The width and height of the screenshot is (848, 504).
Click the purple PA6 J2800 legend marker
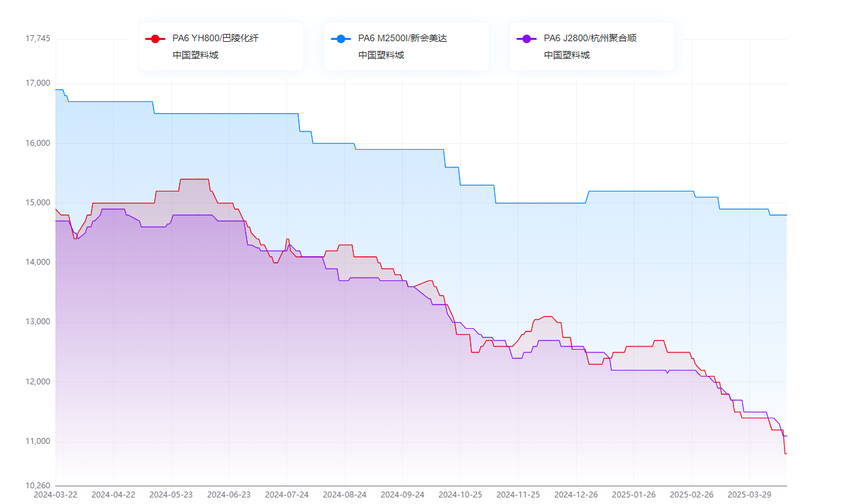[x=526, y=39]
